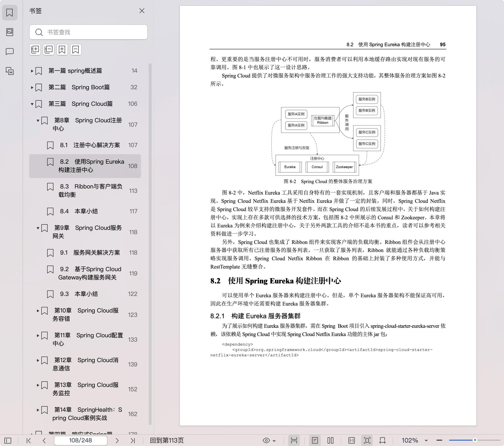Toggle actual size 1:1 view icon
The width and height of the screenshot is (504, 446).
pyautogui.click(x=352, y=441)
